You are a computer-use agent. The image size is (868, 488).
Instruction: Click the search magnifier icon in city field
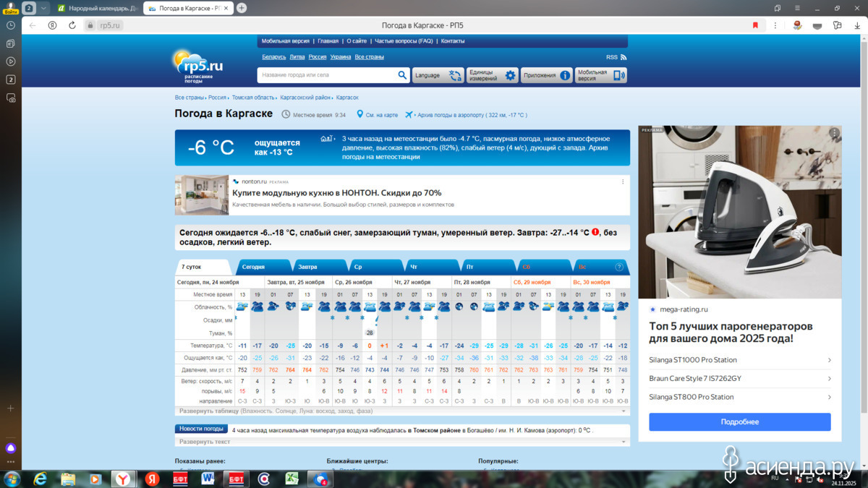pos(402,75)
